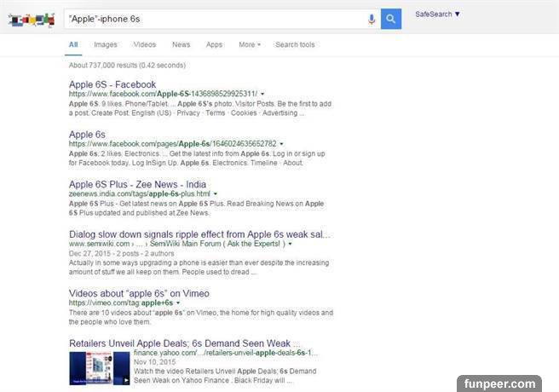Viewport: 559px width, 392px height.
Task: Open the Dialog slow down signals result
Action: [x=199, y=233]
